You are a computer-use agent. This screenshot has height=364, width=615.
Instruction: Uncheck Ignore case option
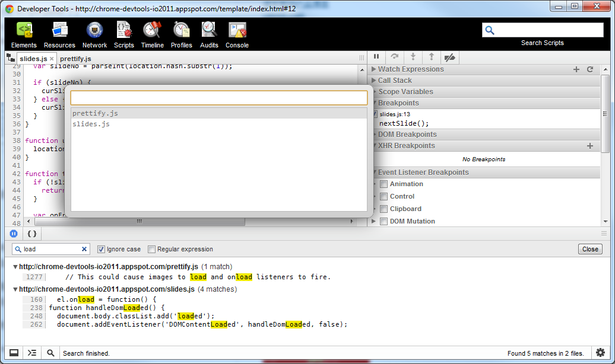pos(101,249)
